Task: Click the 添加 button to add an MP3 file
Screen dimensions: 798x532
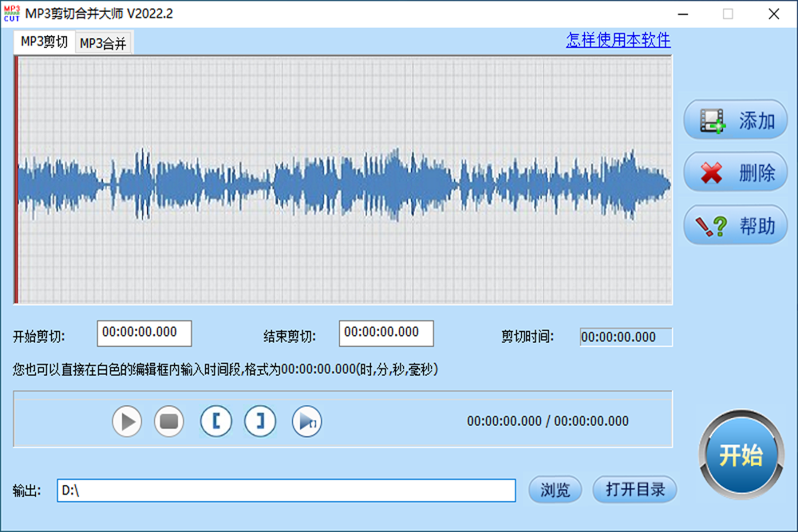Action: [734, 118]
